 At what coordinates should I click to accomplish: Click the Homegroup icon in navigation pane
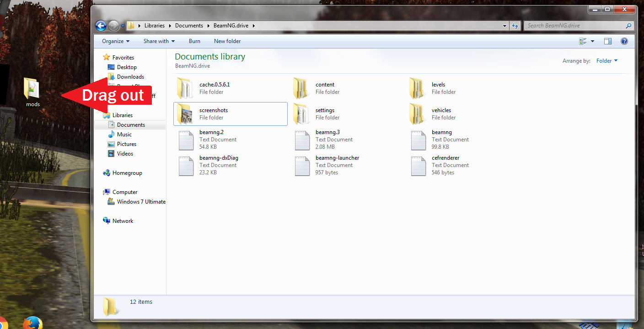(x=107, y=173)
